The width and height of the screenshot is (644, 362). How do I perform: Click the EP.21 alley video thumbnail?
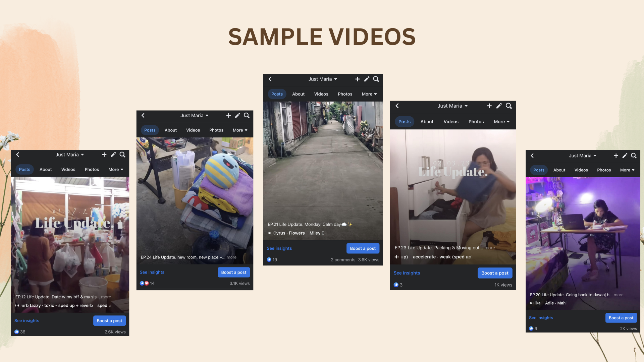click(x=323, y=161)
